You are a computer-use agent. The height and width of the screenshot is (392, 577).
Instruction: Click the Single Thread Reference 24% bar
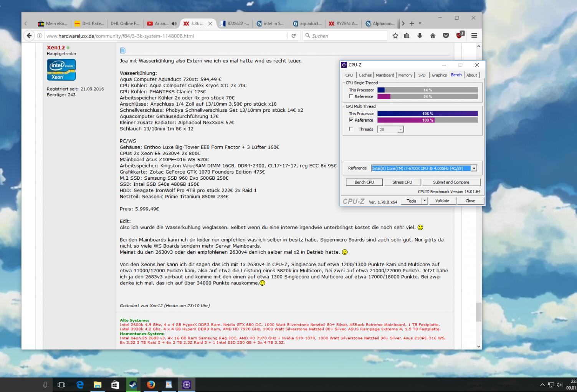point(428,97)
